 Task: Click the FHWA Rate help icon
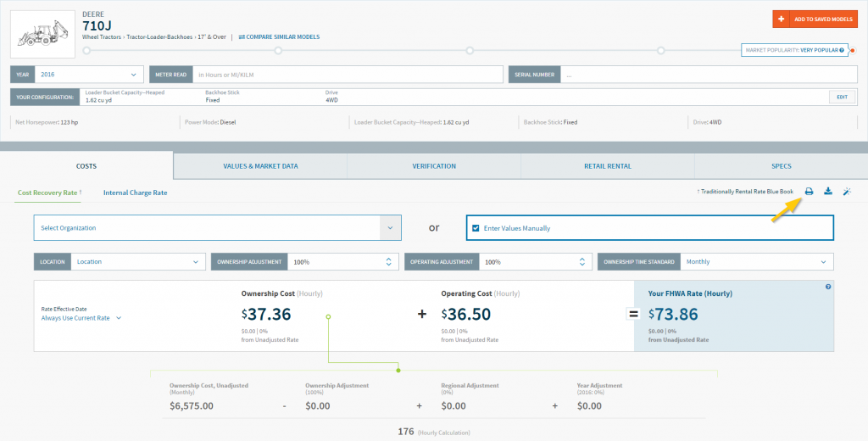(828, 287)
